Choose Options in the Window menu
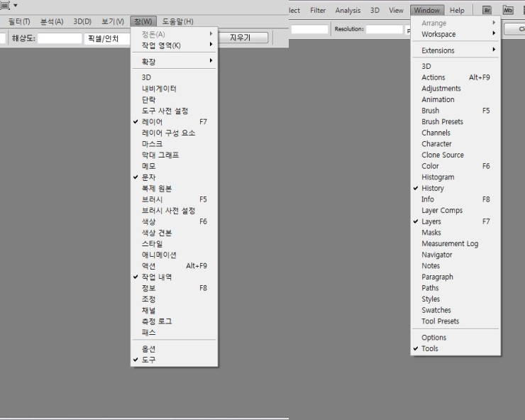Image resolution: width=525 pixels, height=420 pixels. (455, 337)
